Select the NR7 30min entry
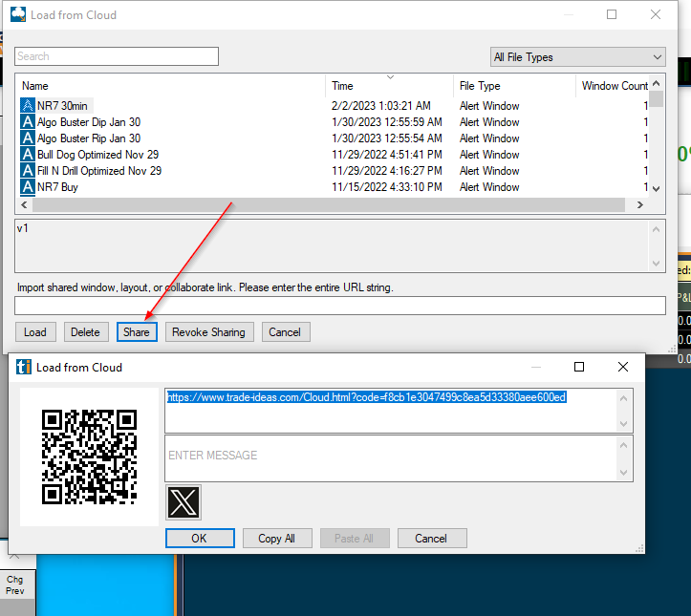Image resolution: width=691 pixels, height=616 pixels. coord(62,106)
